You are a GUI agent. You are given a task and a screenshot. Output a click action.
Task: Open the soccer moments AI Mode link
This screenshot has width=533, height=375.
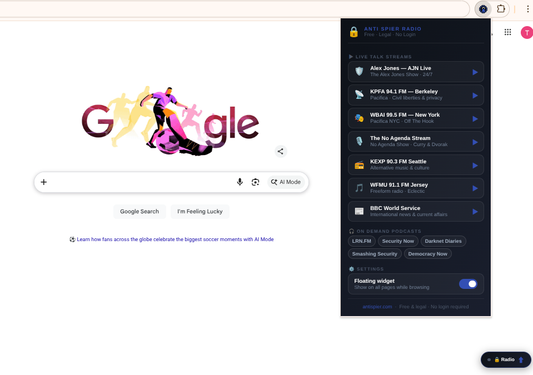click(175, 239)
